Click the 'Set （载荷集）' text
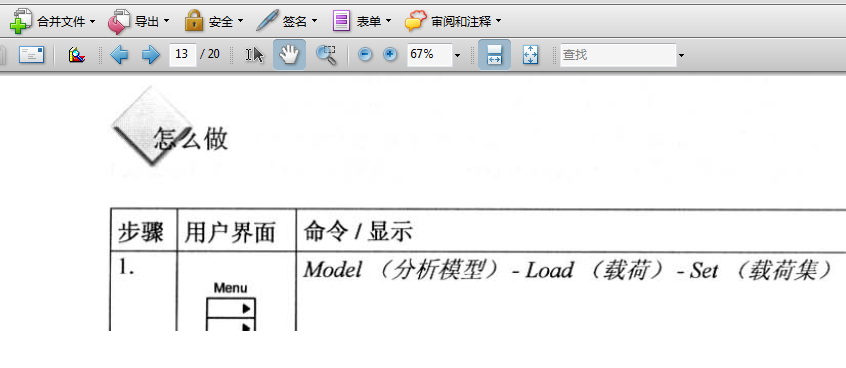Viewport: 846px width, 368px height. click(762, 270)
